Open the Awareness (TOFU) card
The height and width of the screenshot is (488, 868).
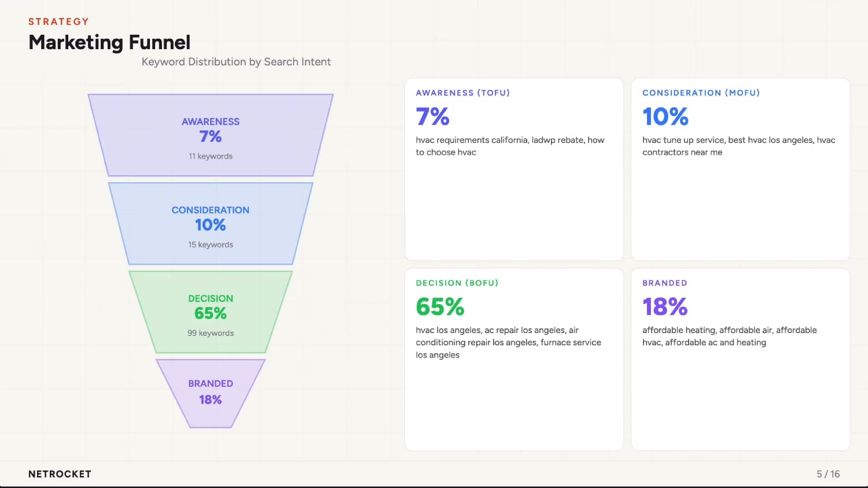[x=514, y=169]
